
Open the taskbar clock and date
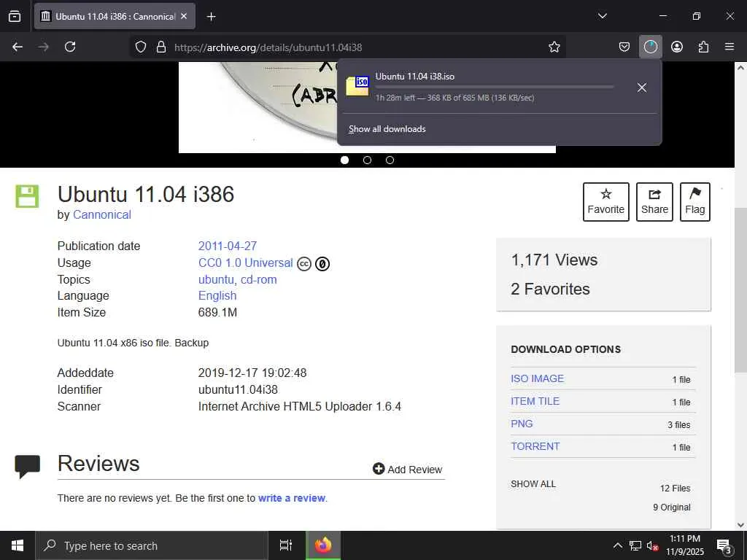pos(684,545)
